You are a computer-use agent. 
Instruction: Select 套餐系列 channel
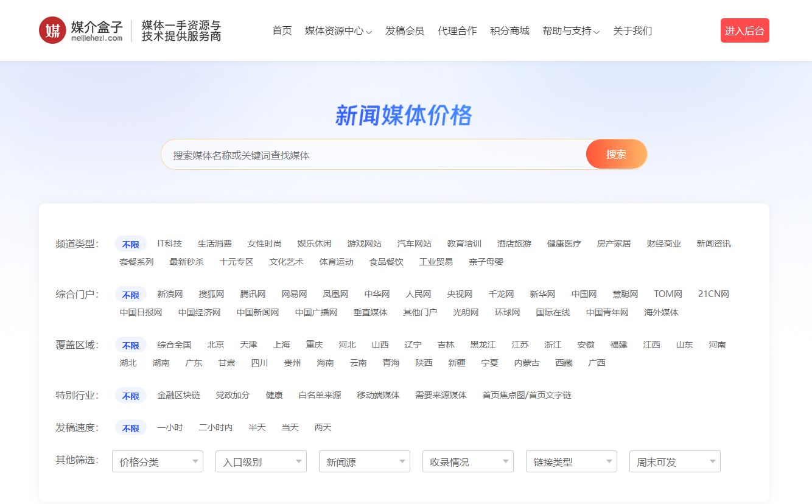(136, 262)
